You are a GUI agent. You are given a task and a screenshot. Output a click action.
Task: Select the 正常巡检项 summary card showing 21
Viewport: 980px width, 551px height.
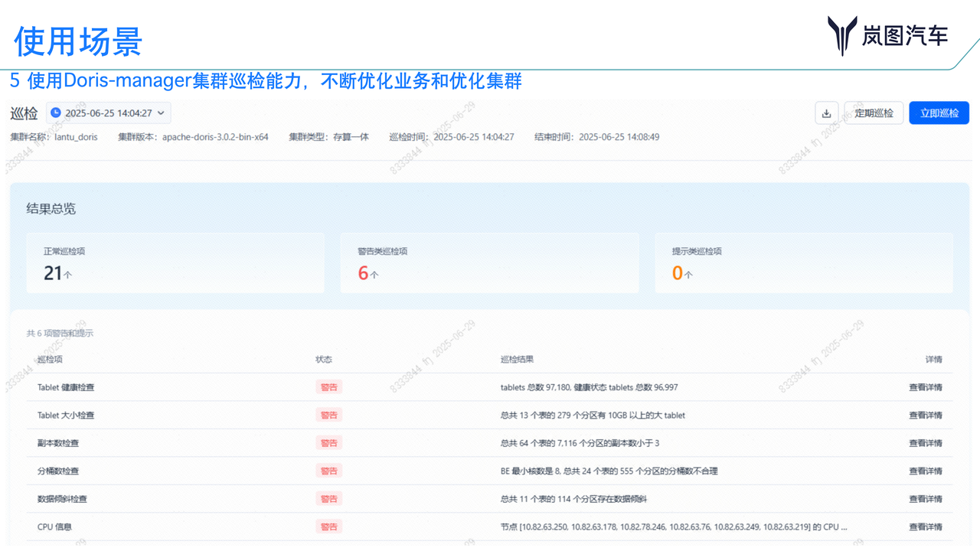coord(175,262)
